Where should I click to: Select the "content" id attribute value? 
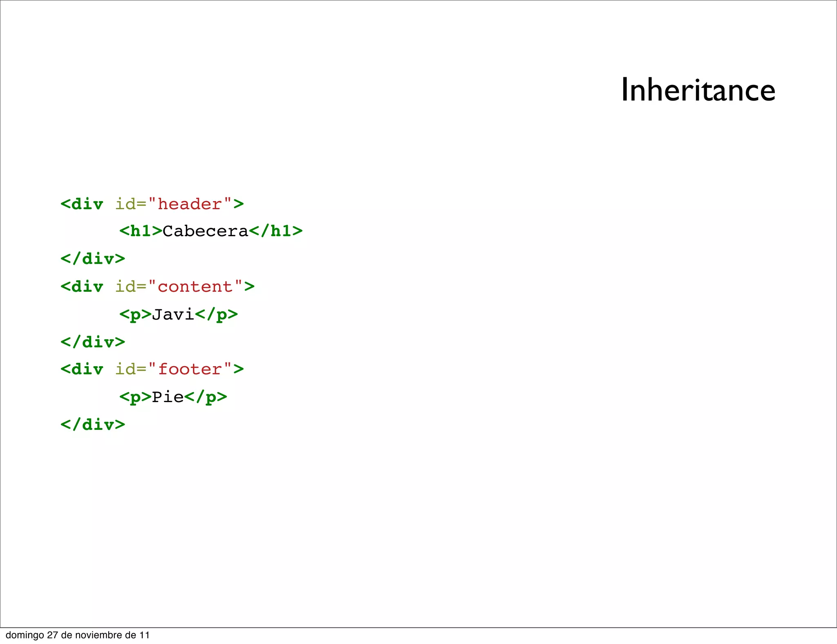point(195,286)
